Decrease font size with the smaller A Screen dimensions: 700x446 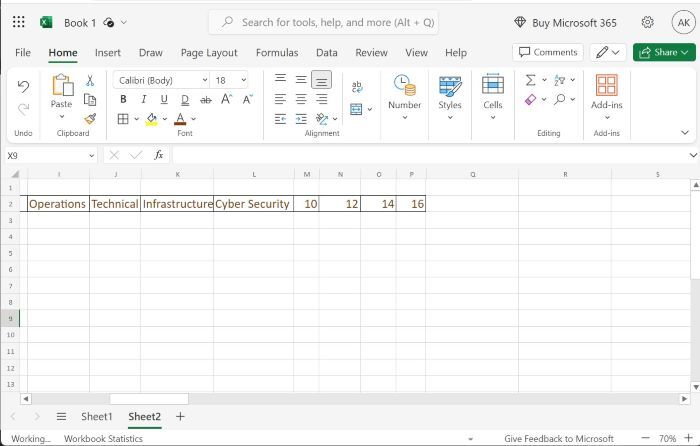tap(247, 99)
